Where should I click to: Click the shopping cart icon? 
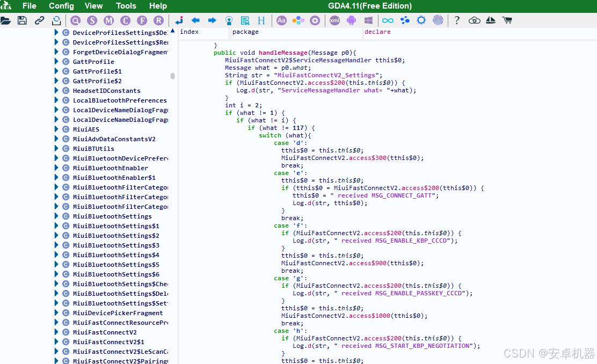(507, 20)
